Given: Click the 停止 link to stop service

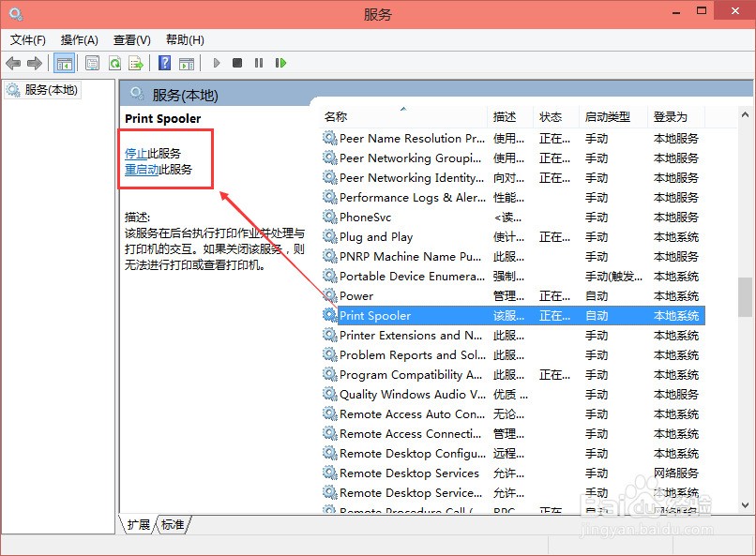Looking at the screenshot, I should point(136,153).
